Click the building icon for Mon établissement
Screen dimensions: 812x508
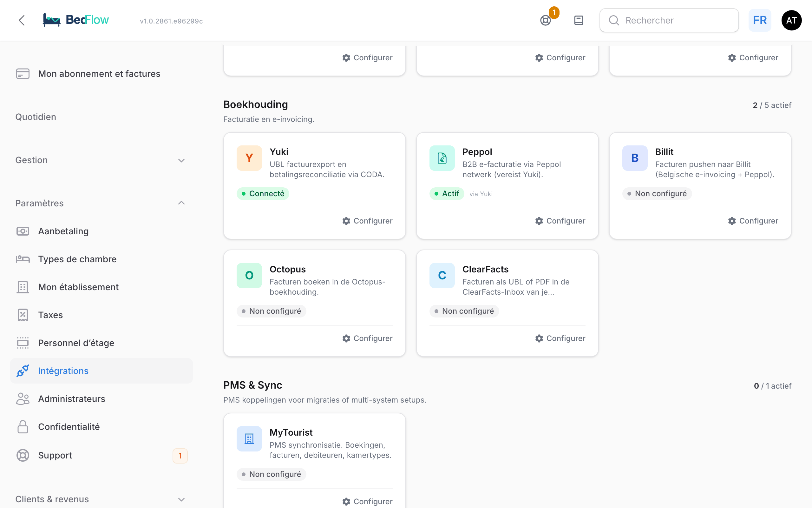click(23, 287)
